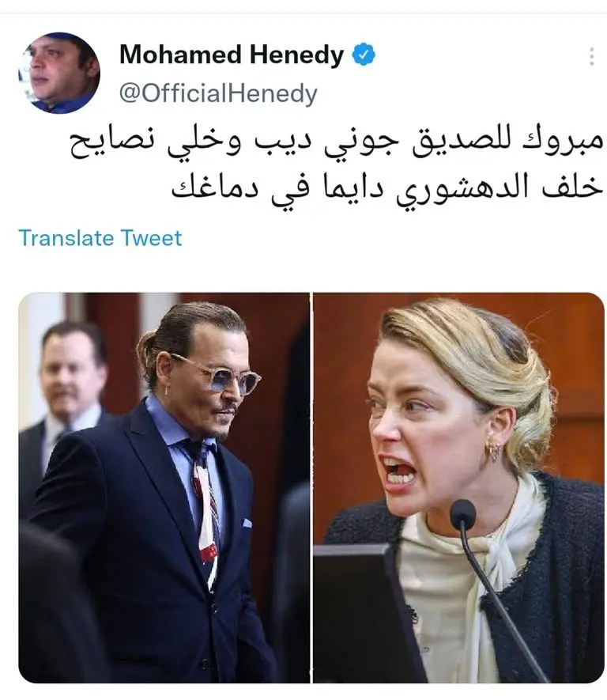The height and width of the screenshot is (700, 607).
Task: Open the @OfficialHenedy handle link
Action: coord(218,93)
